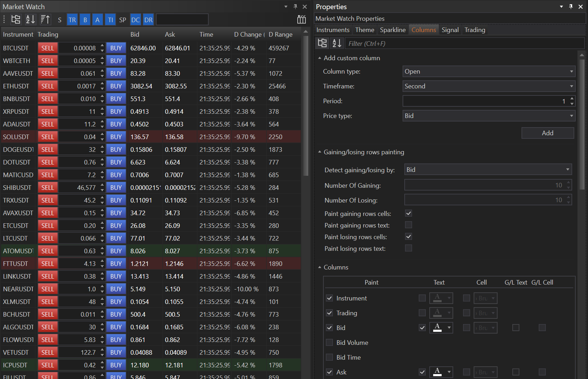Image resolution: width=588 pixels, height=379 pixels.
Task: Uncheck the Paint losing rows cells checkbox
Action: (409, 237)
